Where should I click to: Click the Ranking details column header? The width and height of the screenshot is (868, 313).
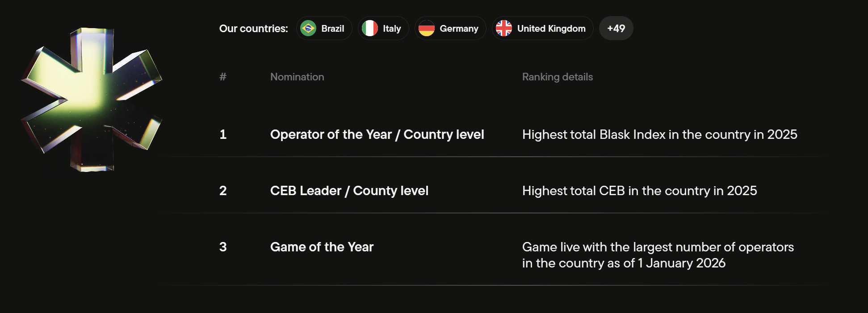pos(558,76)
